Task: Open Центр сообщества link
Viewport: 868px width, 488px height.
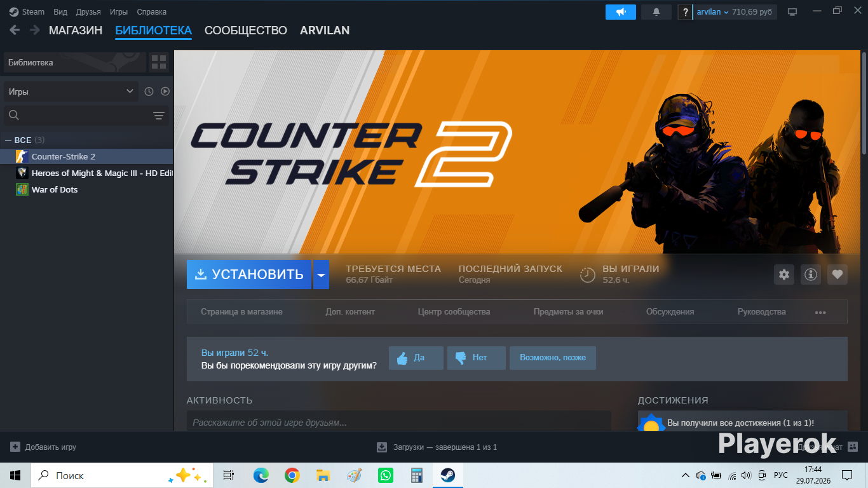Action: (454, 312)
